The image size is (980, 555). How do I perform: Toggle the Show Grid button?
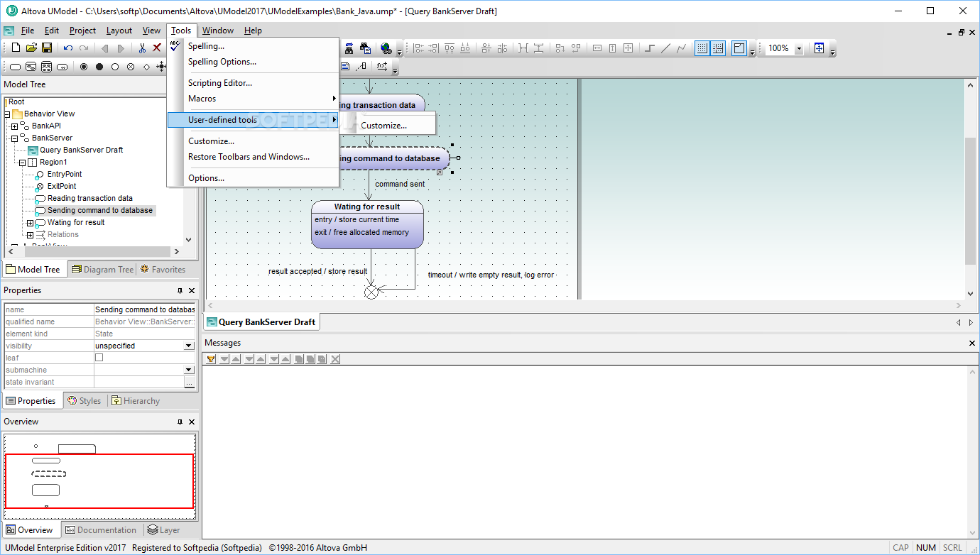[702, 48]
